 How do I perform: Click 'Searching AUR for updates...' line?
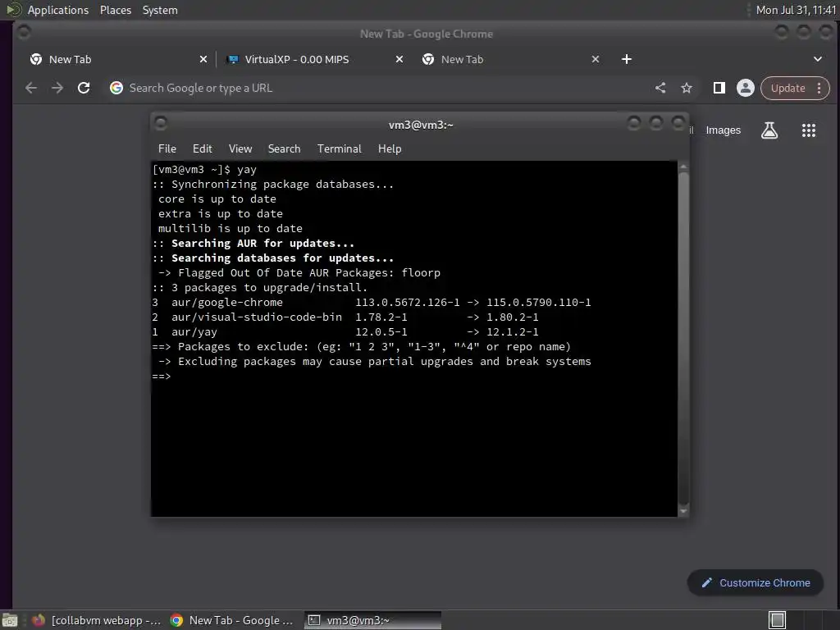point(253,243)
